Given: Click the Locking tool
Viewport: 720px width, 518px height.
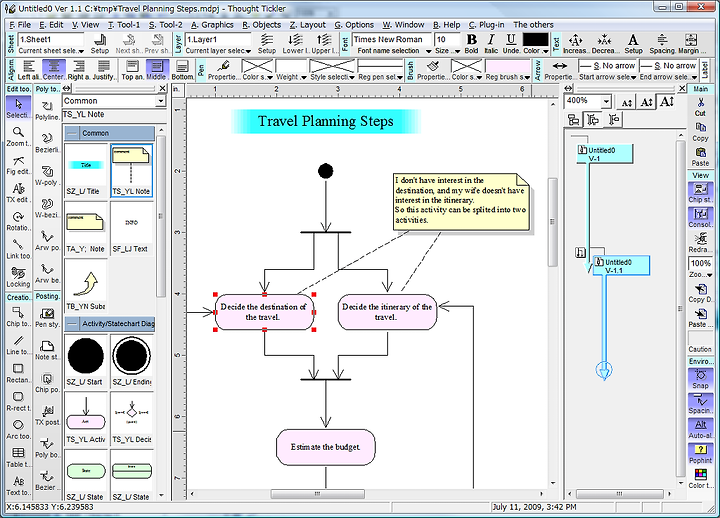Looking at the screenshot, I should (18, 277).
